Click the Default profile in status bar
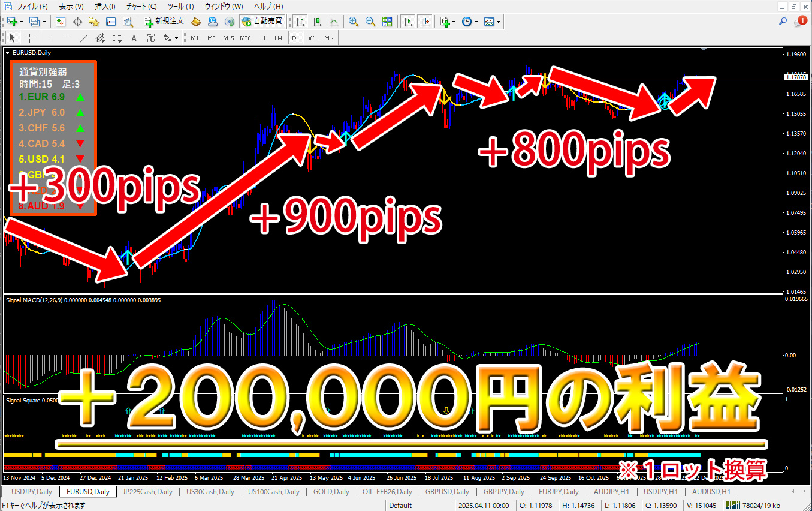The width and height of the screenshot is (812, 511). click(x=400, y=505)
